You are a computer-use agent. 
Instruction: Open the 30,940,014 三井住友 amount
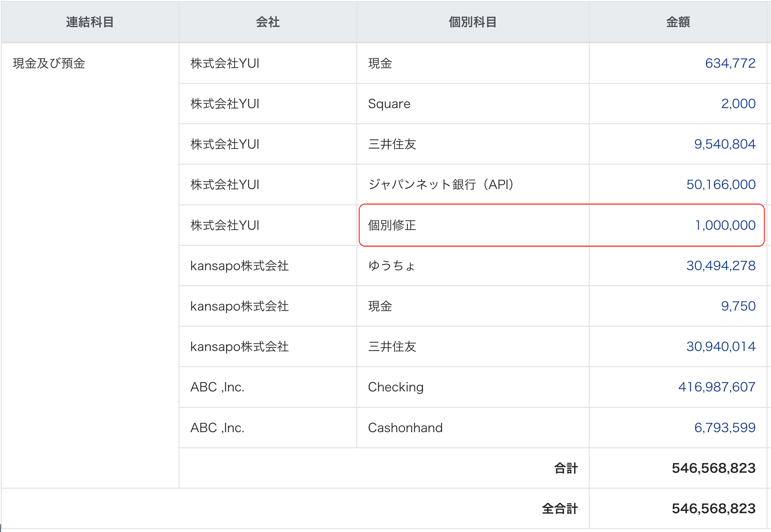point(721,346)
